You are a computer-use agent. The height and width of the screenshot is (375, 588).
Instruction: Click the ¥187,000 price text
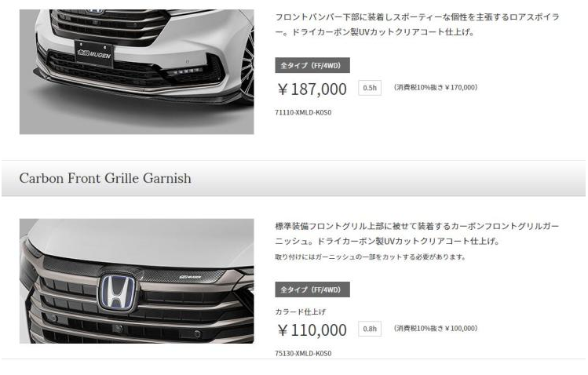[312, 89]
